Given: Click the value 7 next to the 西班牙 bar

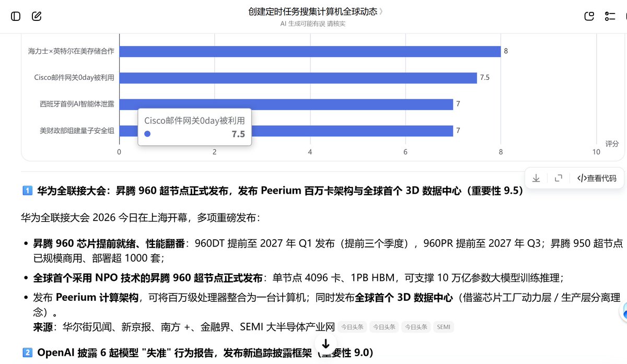Looking at the screenshot, I should click(458, 104).
